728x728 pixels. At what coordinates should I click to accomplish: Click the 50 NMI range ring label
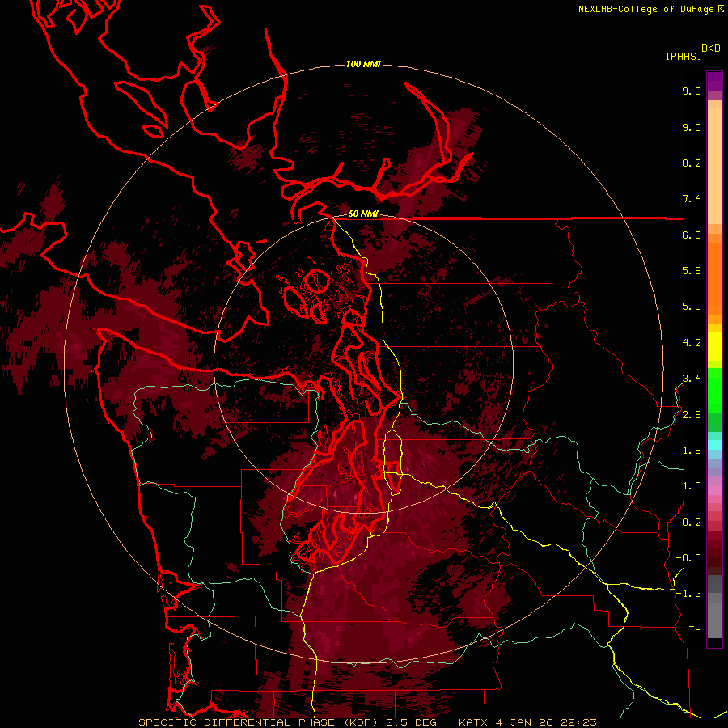(363, 214)
